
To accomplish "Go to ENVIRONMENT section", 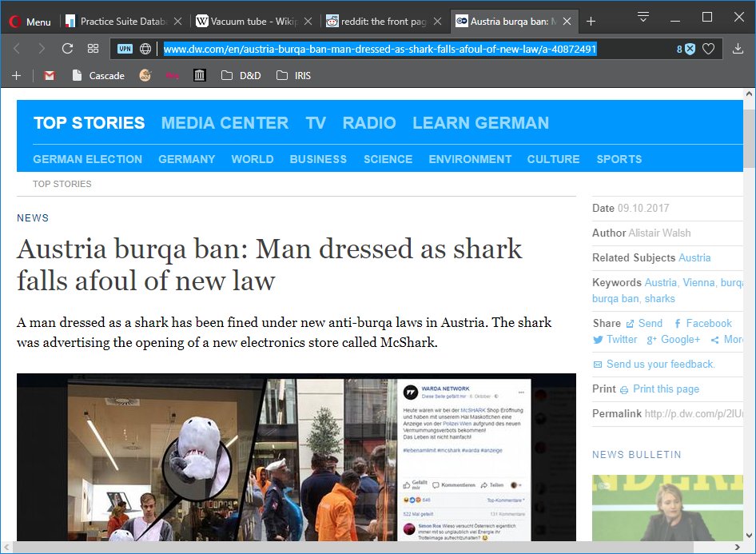I will [x=470, y=159].
